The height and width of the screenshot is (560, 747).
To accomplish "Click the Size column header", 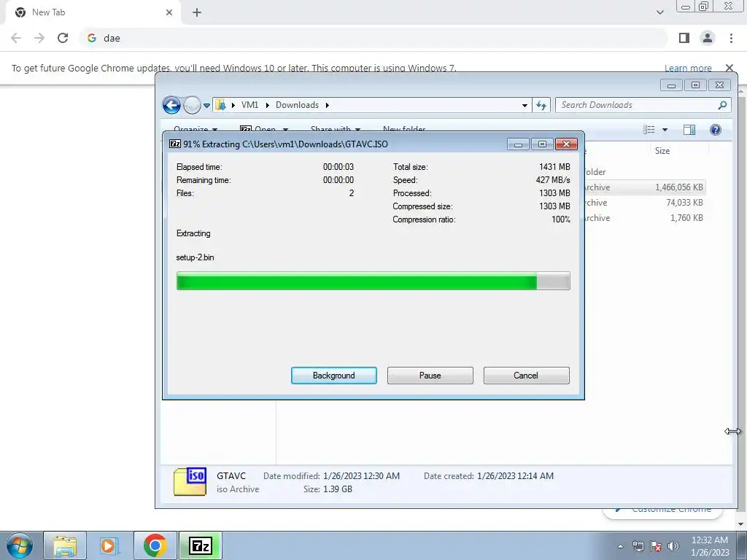I will (x=662, y=151).
